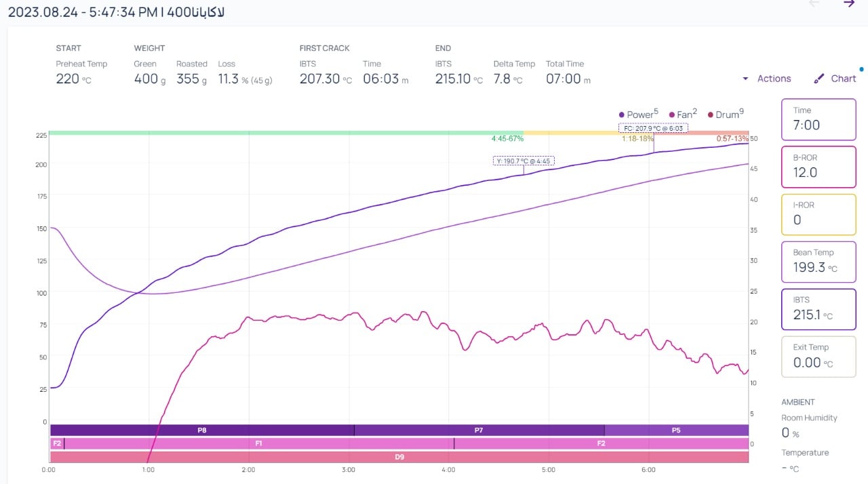
Task: Click the P7 power segment bar
Action: coord(479,430)
